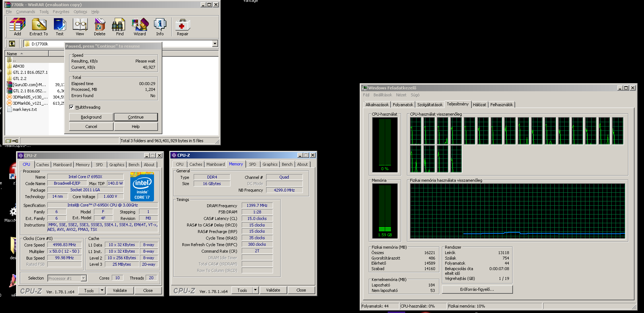Open the WinRAR Commands menu
The width and height of the screenshot is (644, 313).
point(25,12)
